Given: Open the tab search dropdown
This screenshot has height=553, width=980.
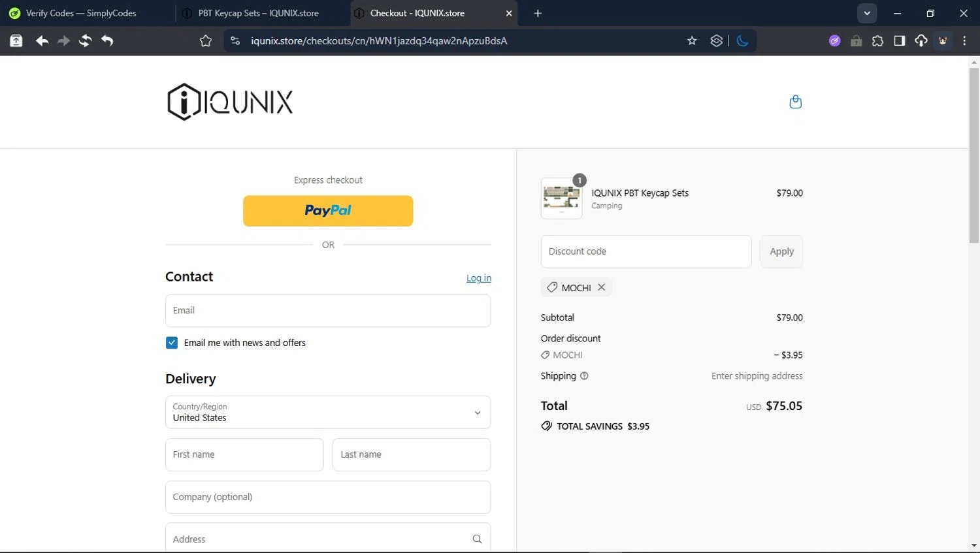Looking at the screenshot, I should pyautogui.click(x=867, y=13).
